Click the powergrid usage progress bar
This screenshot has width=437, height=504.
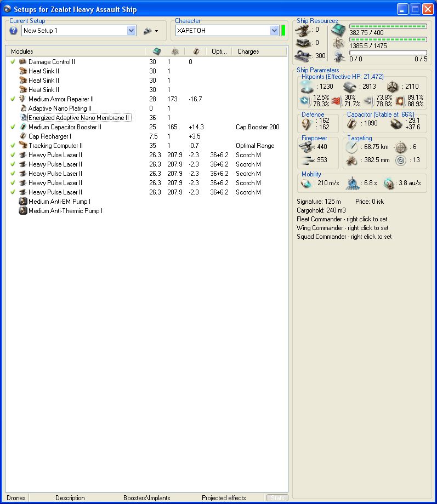(388, 39)
